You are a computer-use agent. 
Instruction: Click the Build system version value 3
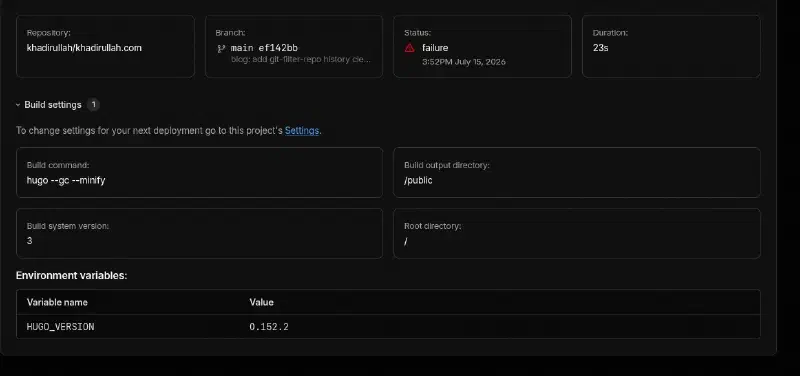(30, 241)
